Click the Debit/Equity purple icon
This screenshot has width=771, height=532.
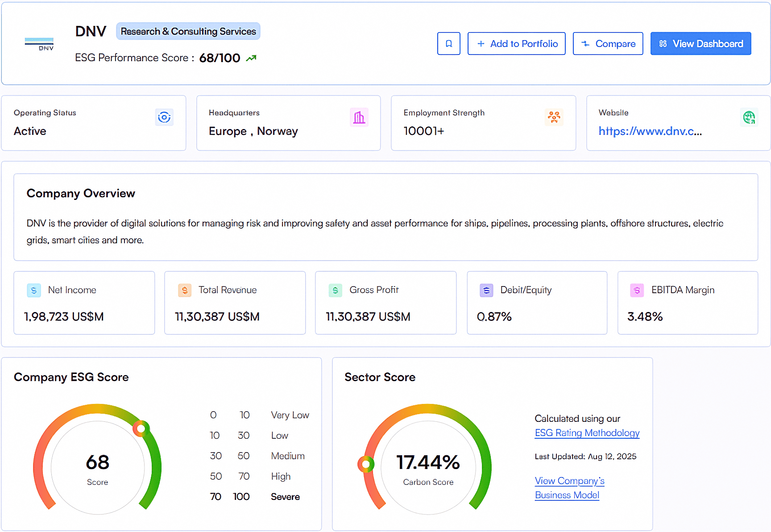(x=486, y=291)
